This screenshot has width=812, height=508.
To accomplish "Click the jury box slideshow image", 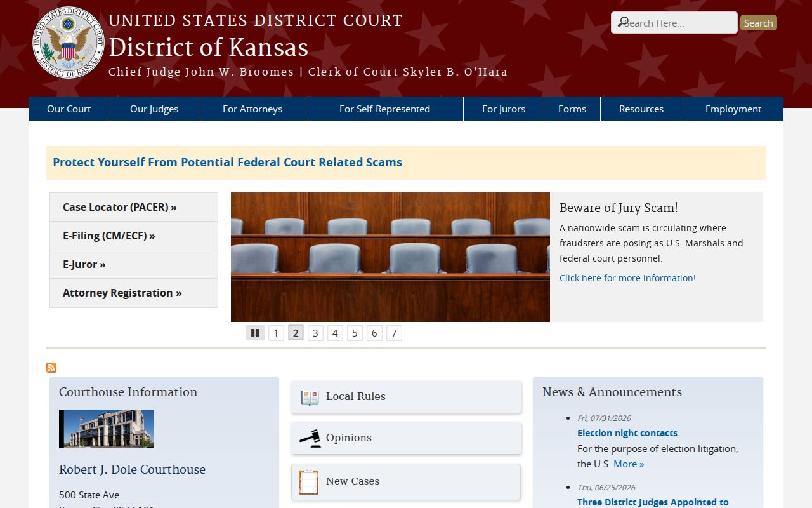I will click(x=390, y=257).
